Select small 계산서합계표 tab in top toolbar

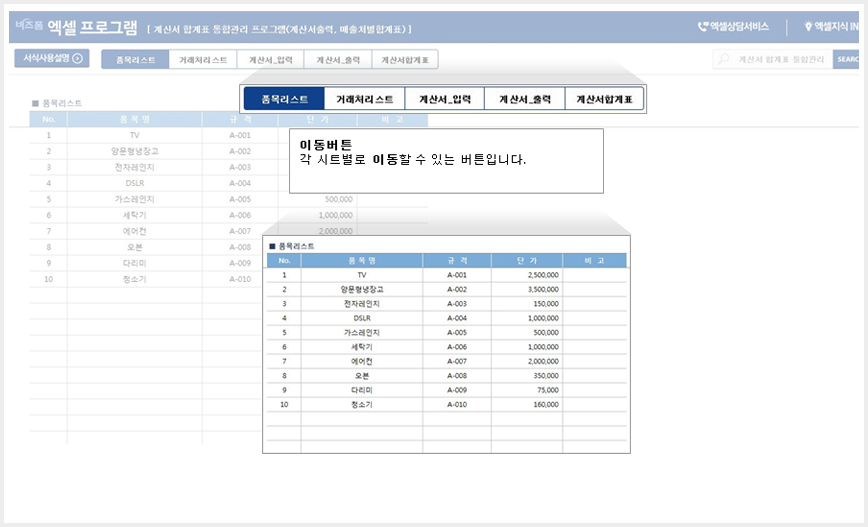(x=405, y=60)
